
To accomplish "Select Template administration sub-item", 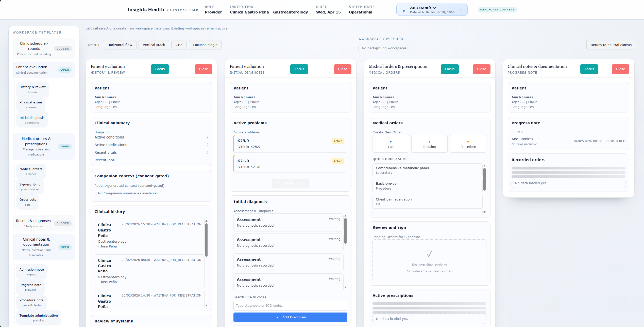I will pos(39,318).
